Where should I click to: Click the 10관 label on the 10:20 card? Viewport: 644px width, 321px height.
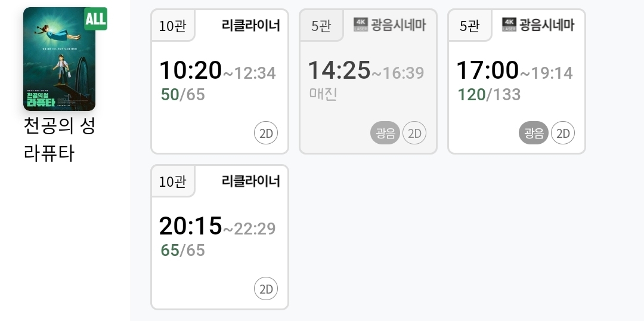click(172, 26)
